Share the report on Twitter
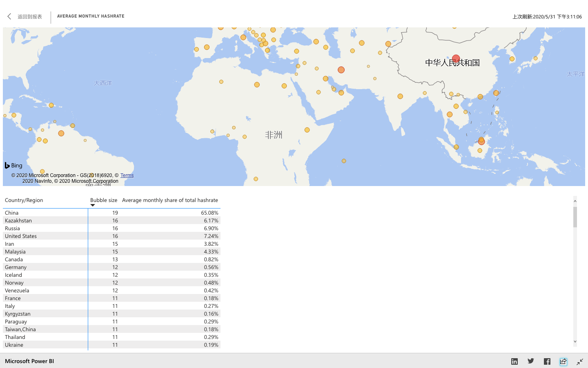The width and height of the screenshot is (588, 368). point(531,361)
